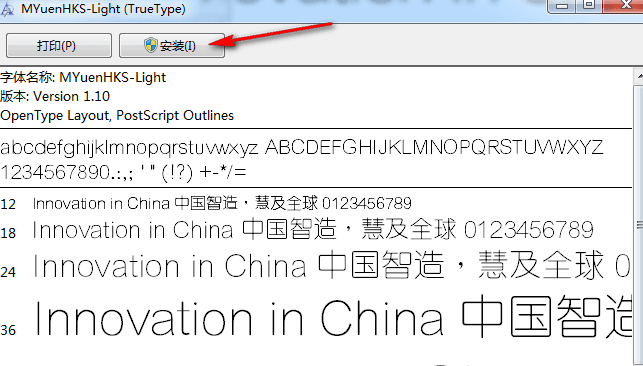Image resolution: width=643 pixels, height=366 pixels.
Task: Click the 1234567890 digits and punctuation sample
Action: [123, 173]
